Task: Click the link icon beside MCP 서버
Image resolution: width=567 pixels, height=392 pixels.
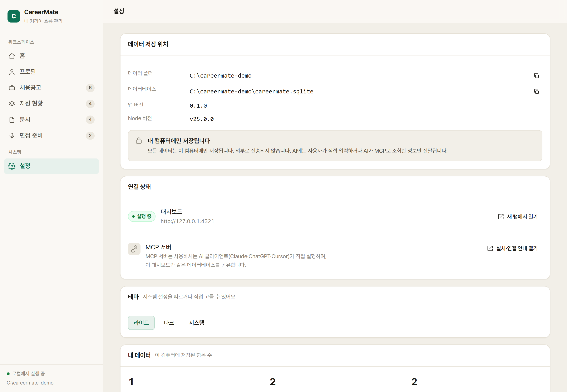Action: click(134, 249)
